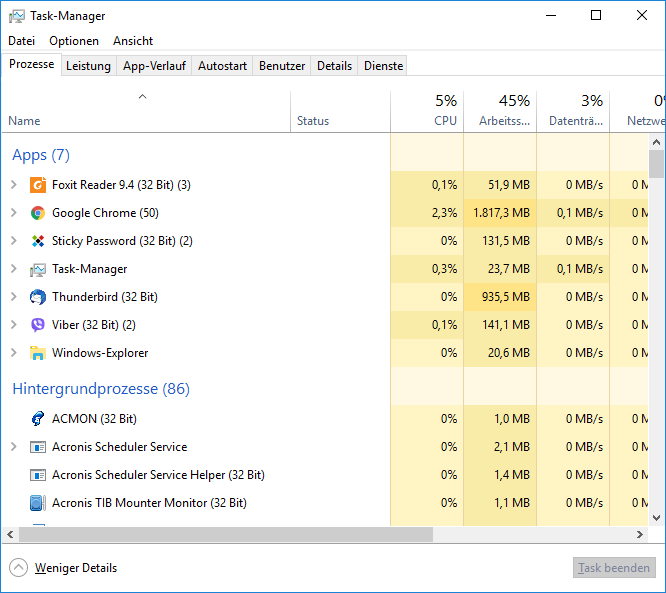
Task: Expand the Task-Manager process row
Action: point(14,269)
